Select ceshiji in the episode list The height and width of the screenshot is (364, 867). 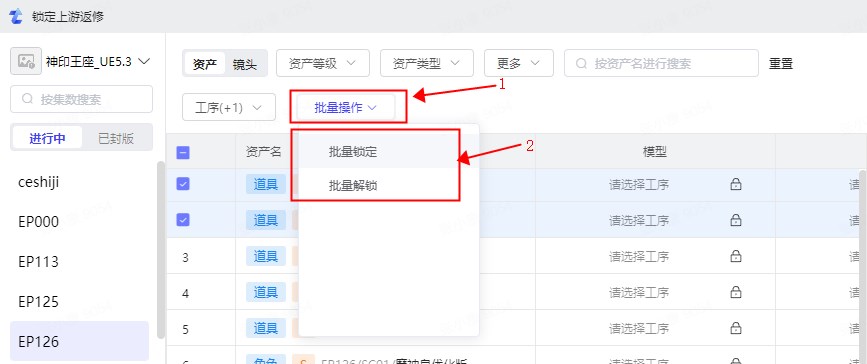point(79,182)
